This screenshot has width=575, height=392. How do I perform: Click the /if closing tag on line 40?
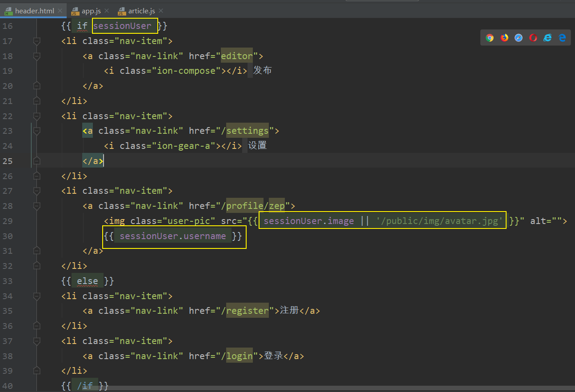pos(85,386)
